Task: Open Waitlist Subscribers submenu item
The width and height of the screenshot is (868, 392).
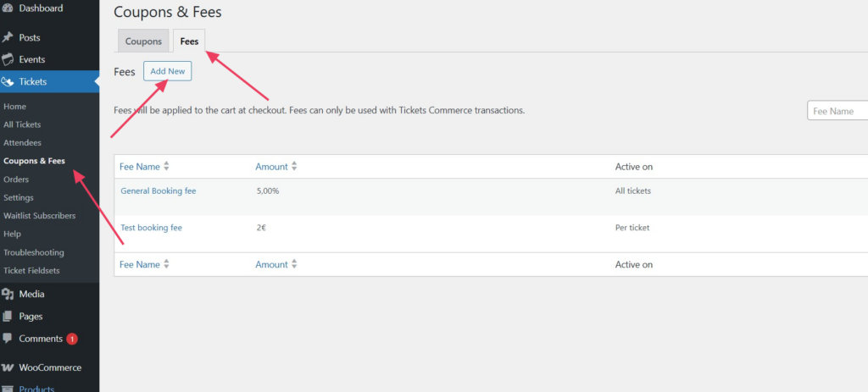Action: tap(39, 216)
